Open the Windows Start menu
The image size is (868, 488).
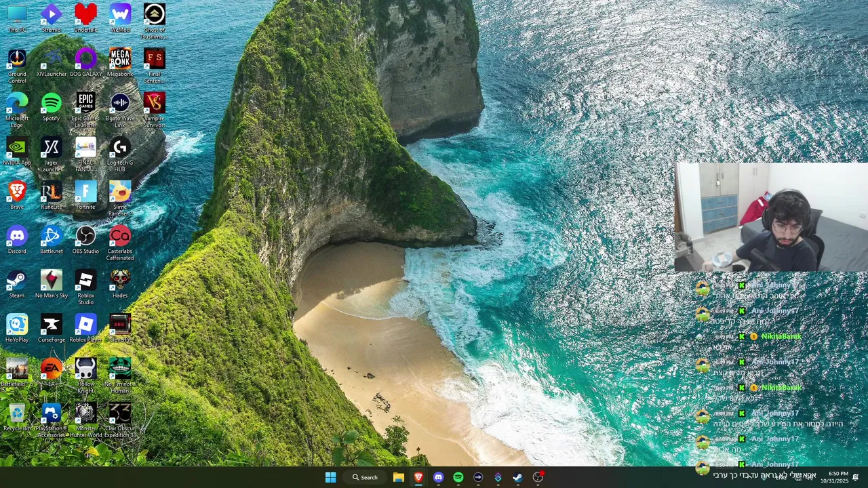coord(330,477)
